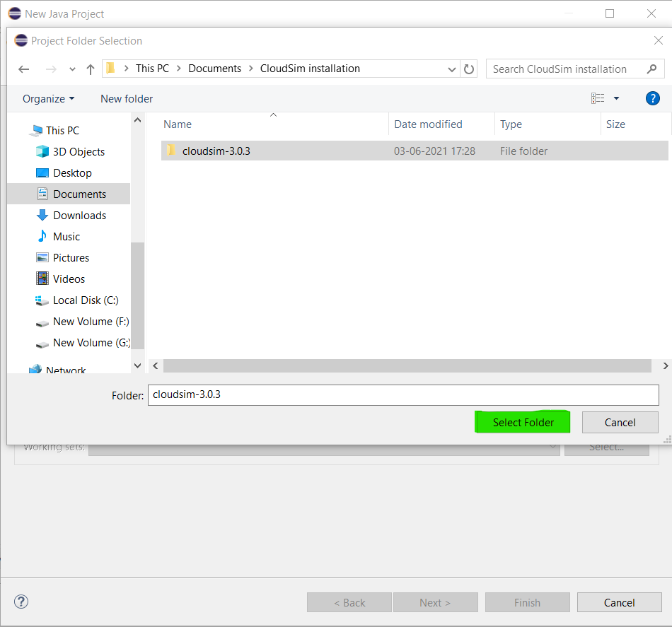Viewport: 672px width, 627px height.
Task: Open the Organize menu
Action: (48, 99)
